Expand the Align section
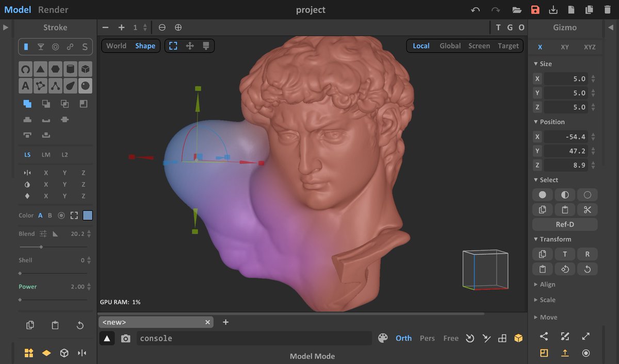619x364 pixels. [545, 285]
